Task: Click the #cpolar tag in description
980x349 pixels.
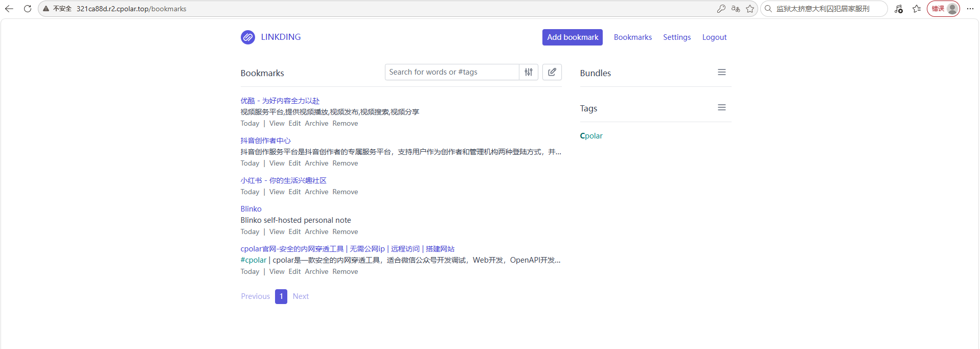Action: pos(254,260)
